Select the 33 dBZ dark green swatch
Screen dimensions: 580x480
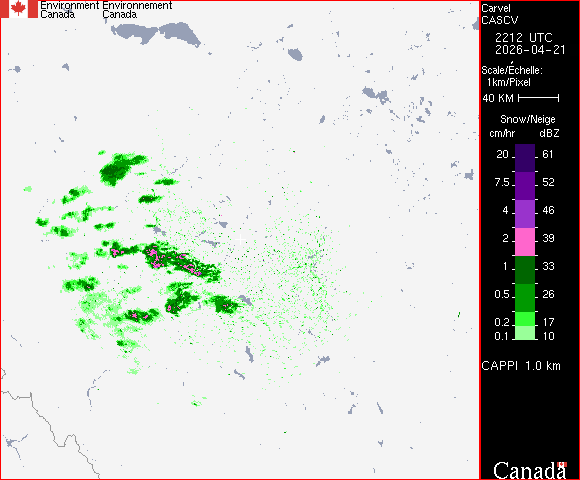(525, 270)
